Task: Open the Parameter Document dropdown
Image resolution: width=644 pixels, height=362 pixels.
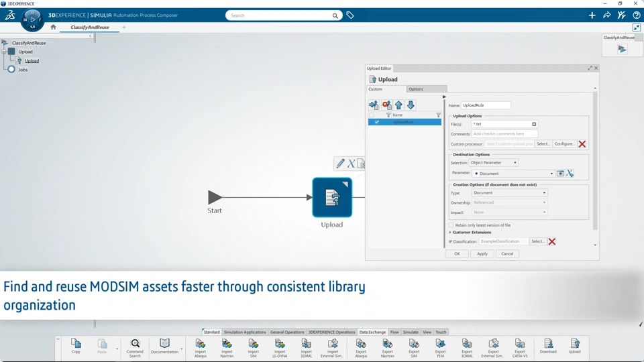Action: [513, 173]
